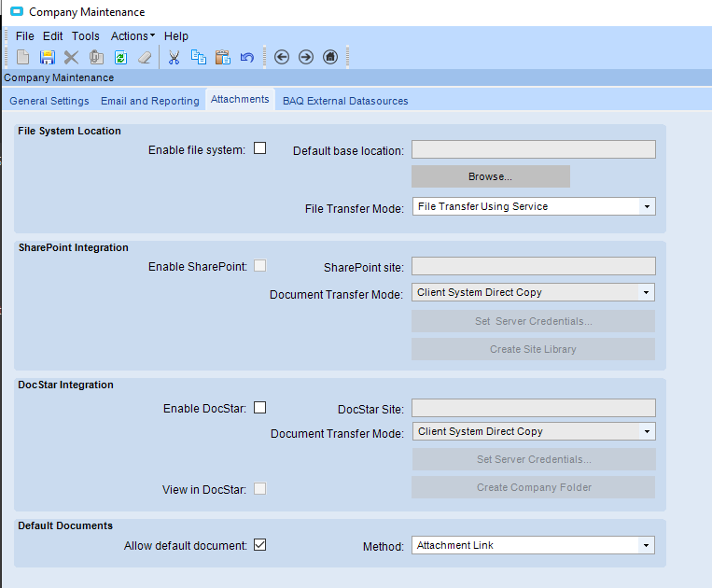Click the Undo arrow icon

[x=247, y=57]
